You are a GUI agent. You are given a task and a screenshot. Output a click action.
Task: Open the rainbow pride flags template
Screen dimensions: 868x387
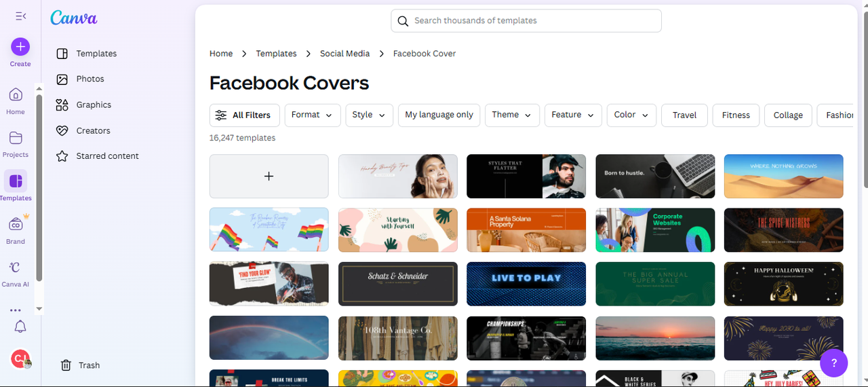[x=269, y=230]
